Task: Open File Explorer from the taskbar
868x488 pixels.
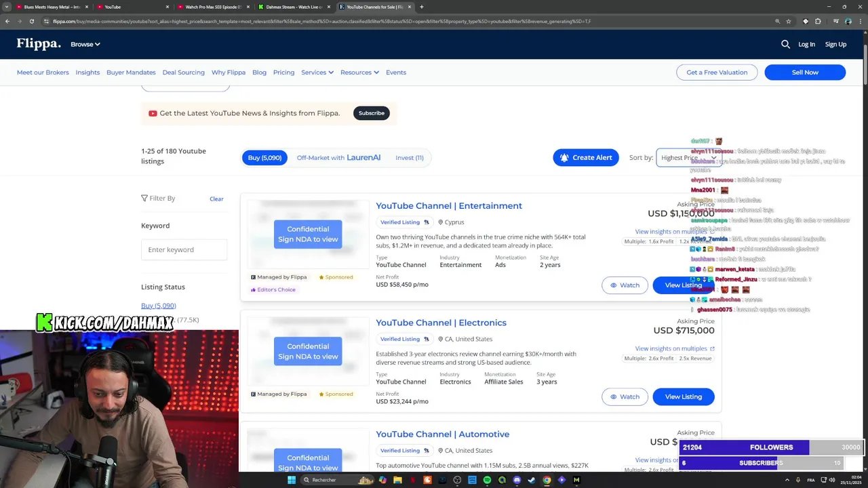Action: [x=397, y=480]
